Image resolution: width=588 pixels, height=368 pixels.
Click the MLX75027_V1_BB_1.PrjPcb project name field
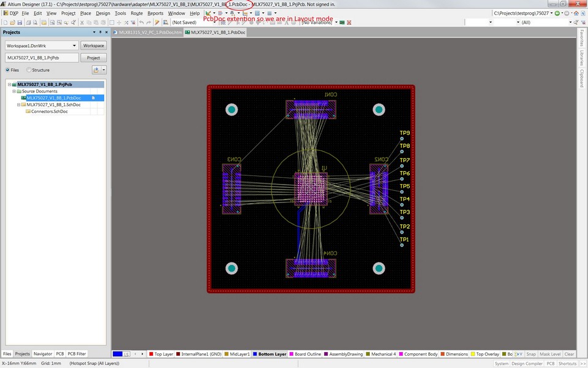tap(42, 58)
